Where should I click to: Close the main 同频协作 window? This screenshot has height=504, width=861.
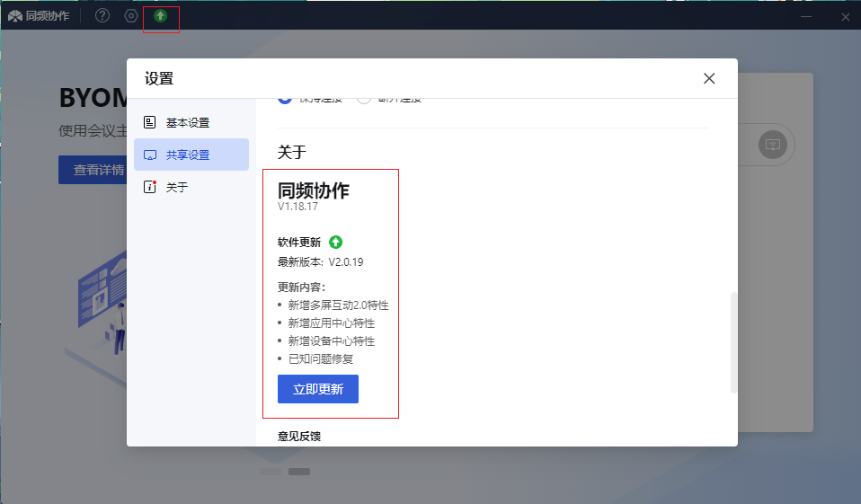tap(845, 16)
